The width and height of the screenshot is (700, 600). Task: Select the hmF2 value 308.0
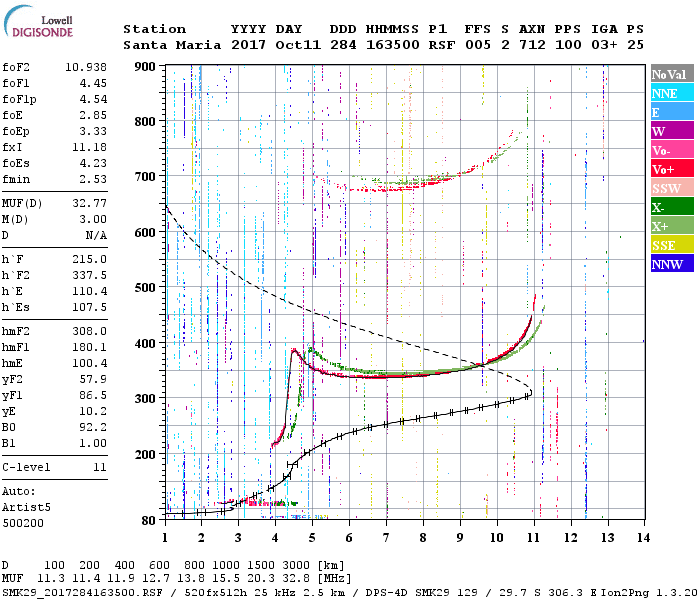click(x=89, y=331)
